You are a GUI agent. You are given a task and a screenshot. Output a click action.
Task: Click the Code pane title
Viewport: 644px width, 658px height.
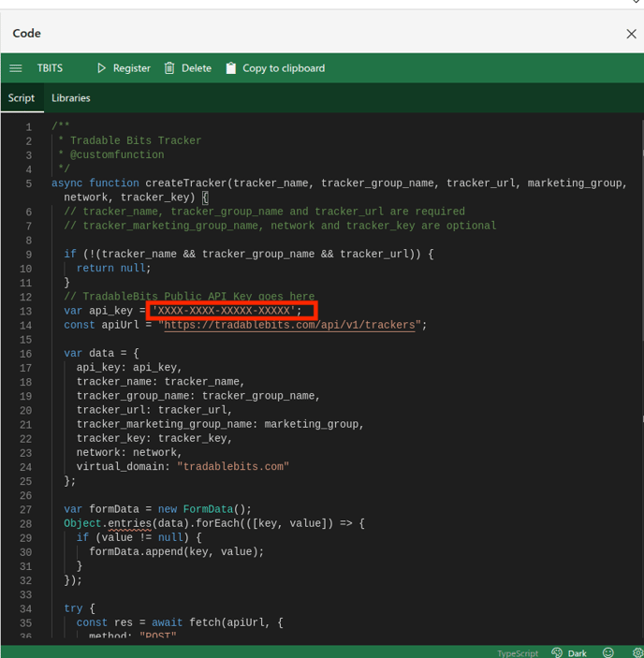tap(27, 34)
